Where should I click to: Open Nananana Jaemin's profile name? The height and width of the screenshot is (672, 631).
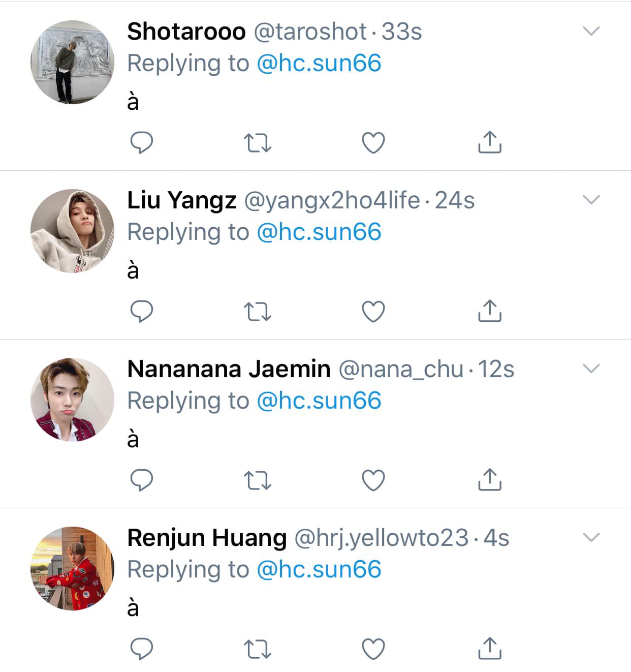229,369
